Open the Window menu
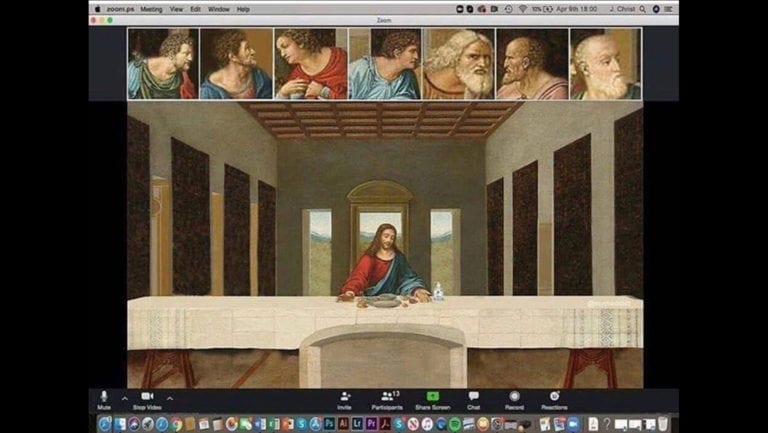This screenshot has height=433, width=768. pyautogui.click(x=218, y=9)
